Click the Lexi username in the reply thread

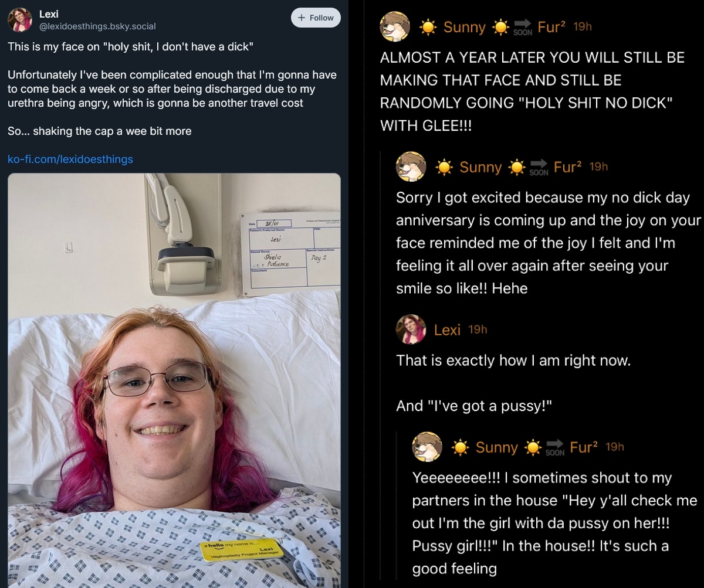click(x=447, y=330)
